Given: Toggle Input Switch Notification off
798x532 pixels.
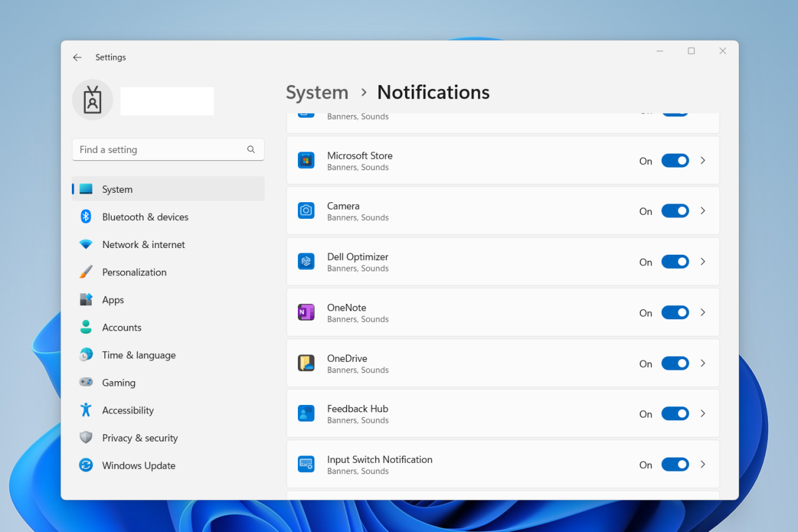Looking at the screenshot, I should [x=675, y=464].
